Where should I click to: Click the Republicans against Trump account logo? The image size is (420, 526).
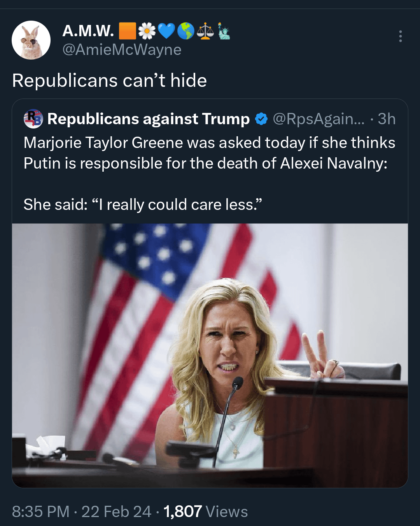click(x=33, y=119)
